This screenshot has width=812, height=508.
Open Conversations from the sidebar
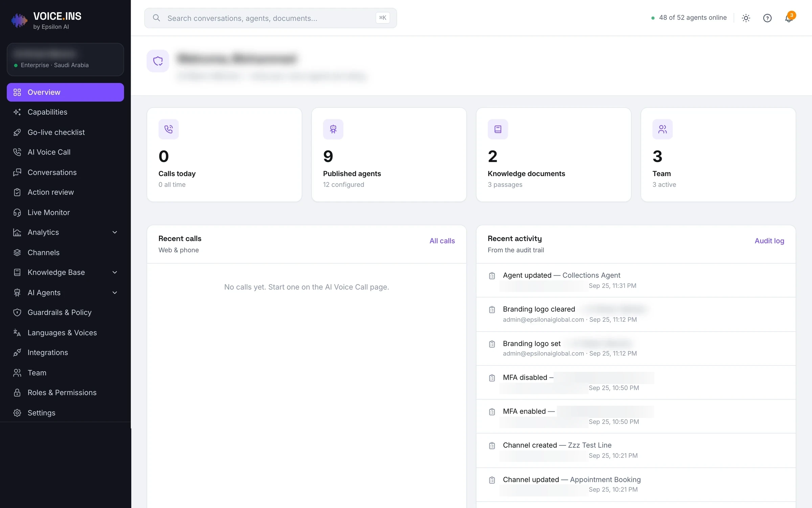point(65,172)
